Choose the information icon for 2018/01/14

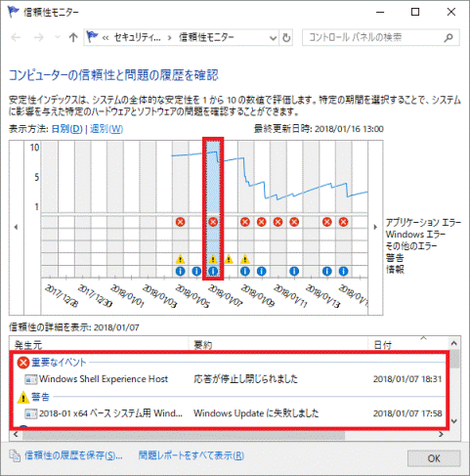click(x=327, y=271)
